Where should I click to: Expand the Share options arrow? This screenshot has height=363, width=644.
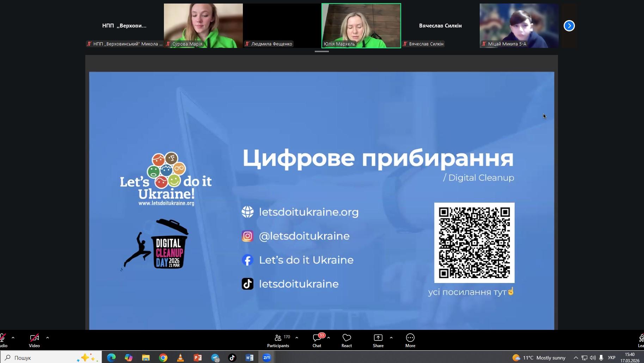coord(391,338)
